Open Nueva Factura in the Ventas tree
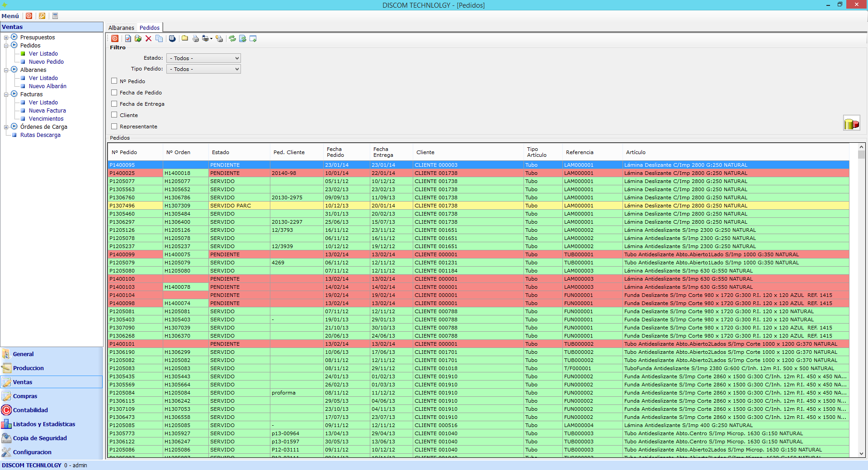 47,111
